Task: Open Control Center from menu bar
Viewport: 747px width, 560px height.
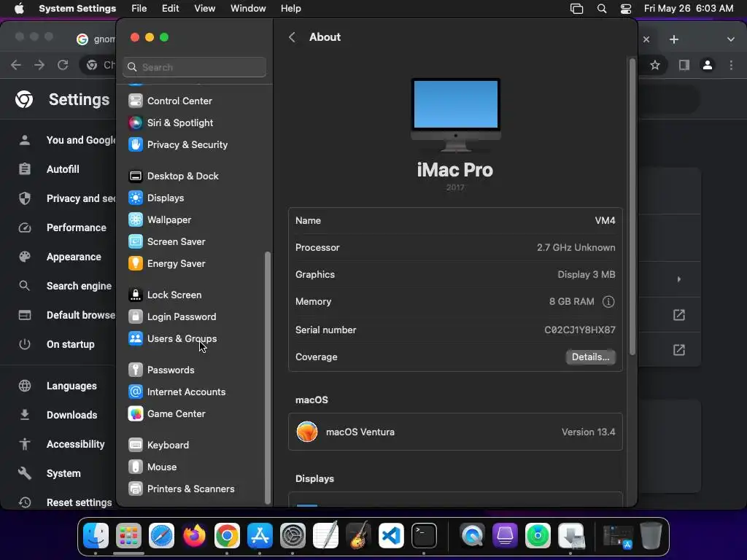Action: (x=625, y=9)
